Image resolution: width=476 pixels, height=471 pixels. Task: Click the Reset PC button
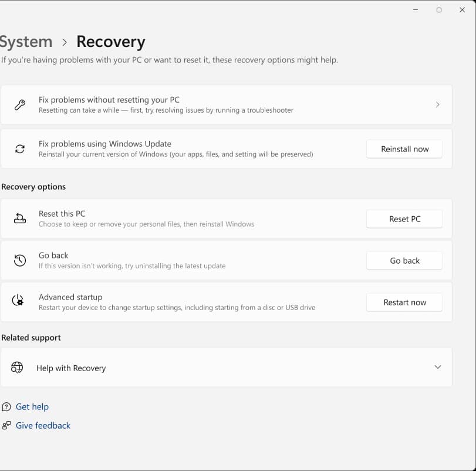pyautogui.click(x=404, y=219)
